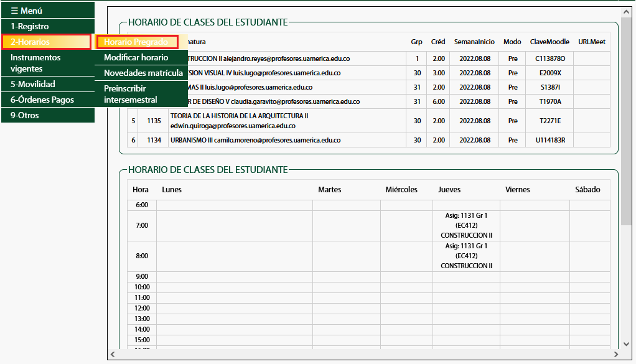Select URBANISMO III camilo.moreno subject row
Viewport: 636px width, 364px height.
(x=368, y=140)
